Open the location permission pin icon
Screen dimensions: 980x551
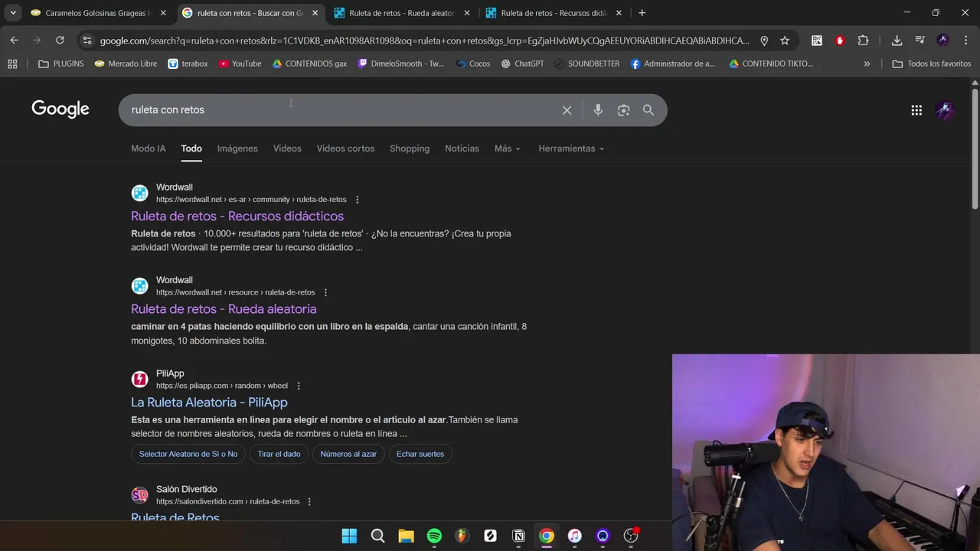pyautogui.click(x=764, y=41)
